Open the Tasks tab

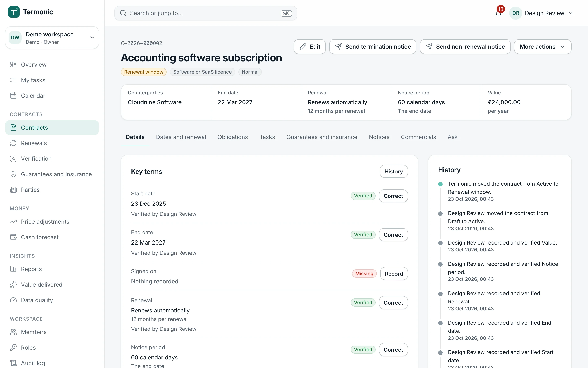pyautogui.click(x=267, y=137)
